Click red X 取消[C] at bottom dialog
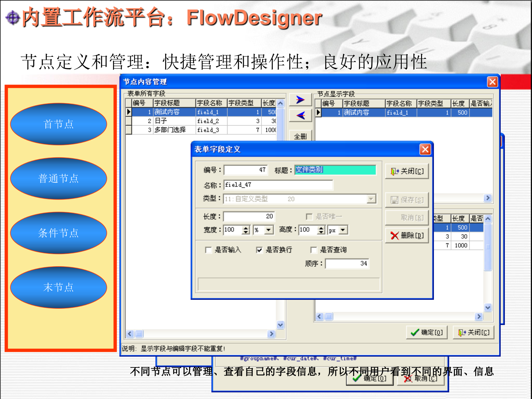Image resolution: width=532 pixels, height=399 pixels. 421,379
